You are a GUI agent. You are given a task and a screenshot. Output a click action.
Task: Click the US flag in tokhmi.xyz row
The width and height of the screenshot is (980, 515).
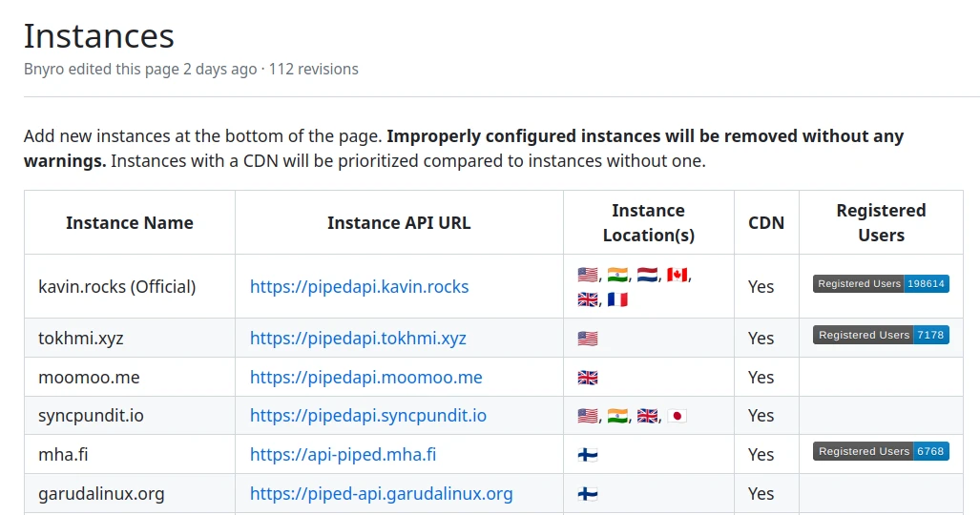588,338
